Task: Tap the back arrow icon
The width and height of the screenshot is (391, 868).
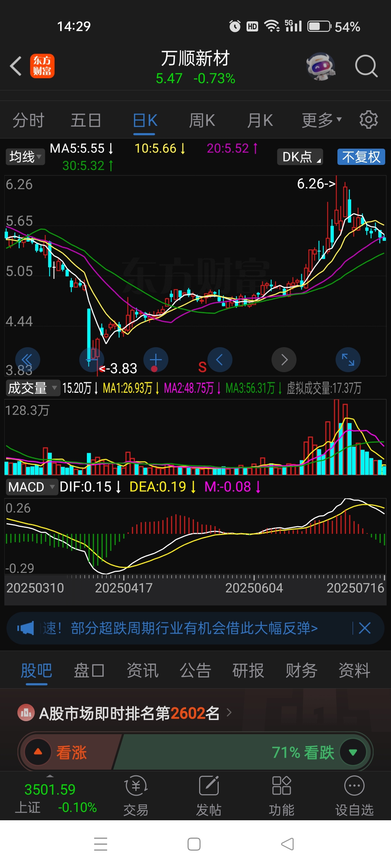Action: [x=16, y=66]
